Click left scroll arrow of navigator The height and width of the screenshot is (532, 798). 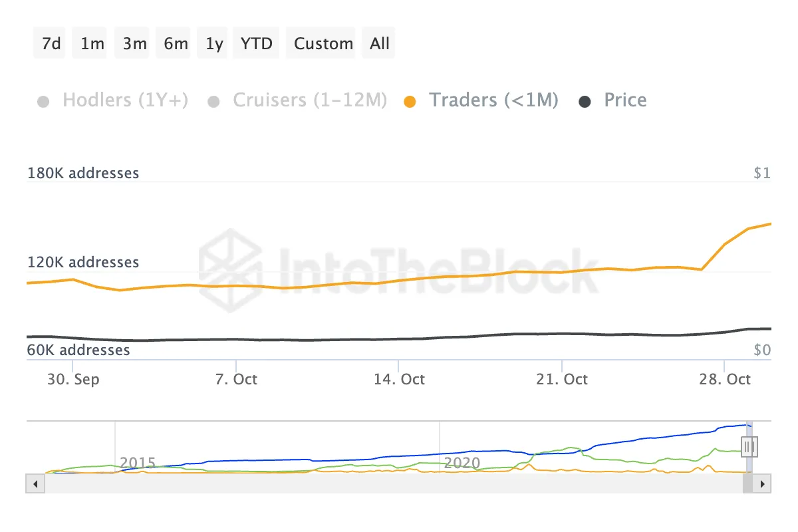33,483
